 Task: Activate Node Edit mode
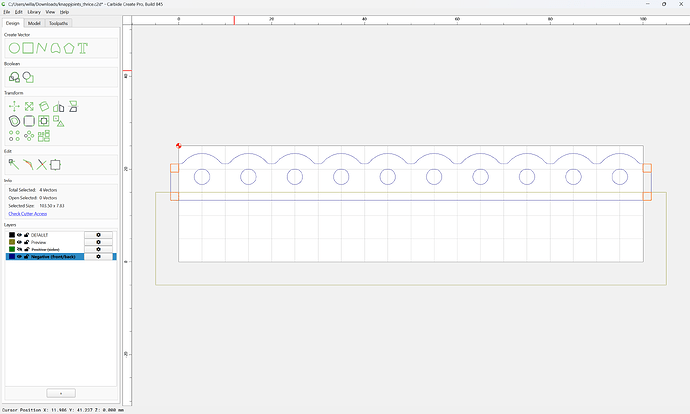pos(14,165)
